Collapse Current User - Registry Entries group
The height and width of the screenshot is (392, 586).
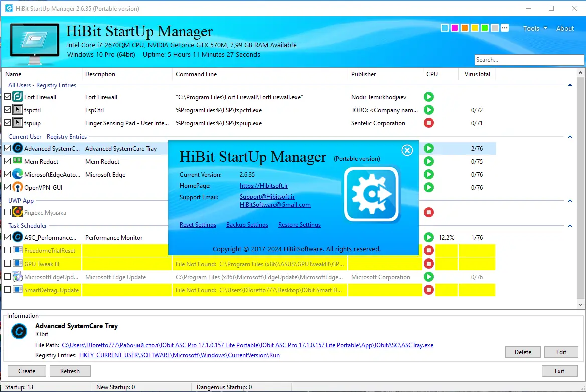(570, 137)
